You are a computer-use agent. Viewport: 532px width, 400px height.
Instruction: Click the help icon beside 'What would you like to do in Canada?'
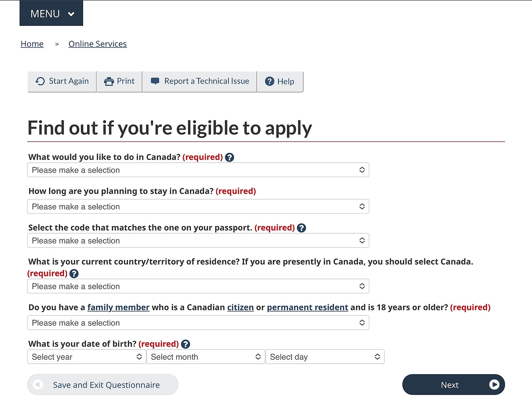(x=229, y=157)
